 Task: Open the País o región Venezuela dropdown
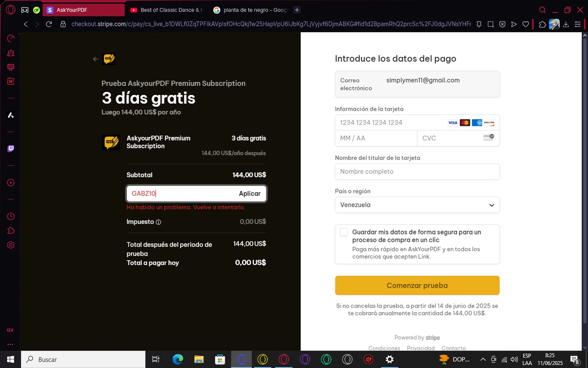(417, 205)
